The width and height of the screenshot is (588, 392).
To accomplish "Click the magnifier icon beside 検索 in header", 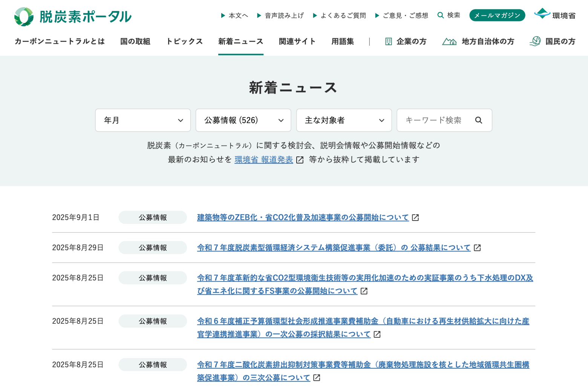I will click(440, 15).
